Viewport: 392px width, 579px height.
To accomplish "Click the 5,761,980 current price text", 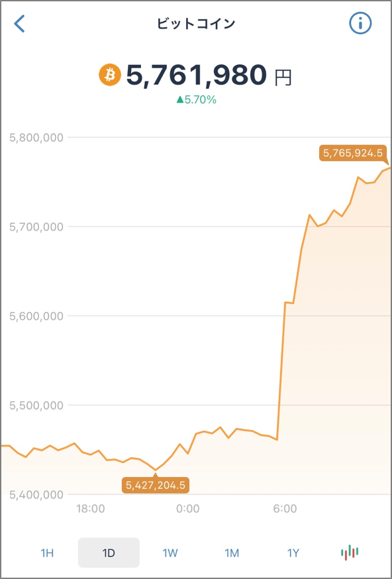I will pos(195,75).
